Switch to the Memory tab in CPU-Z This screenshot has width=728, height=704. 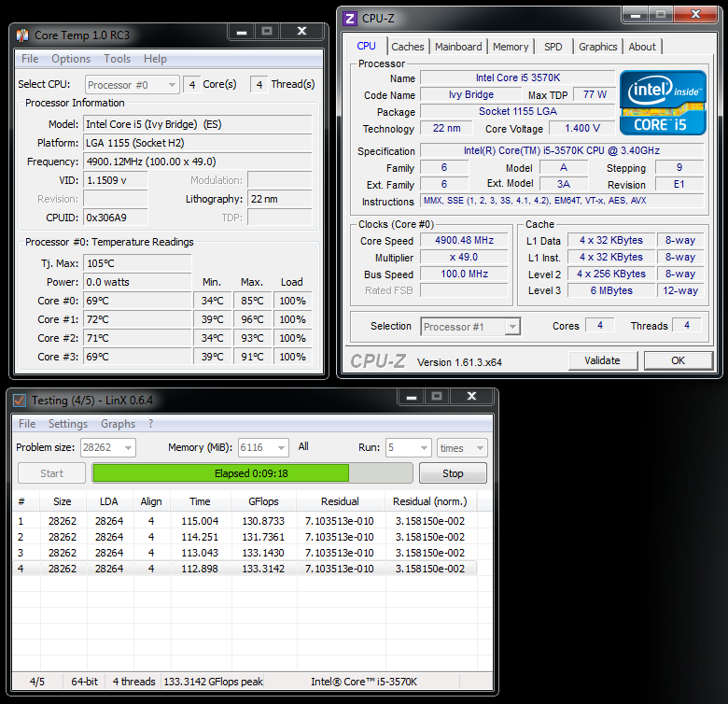(x=511, y=47)
